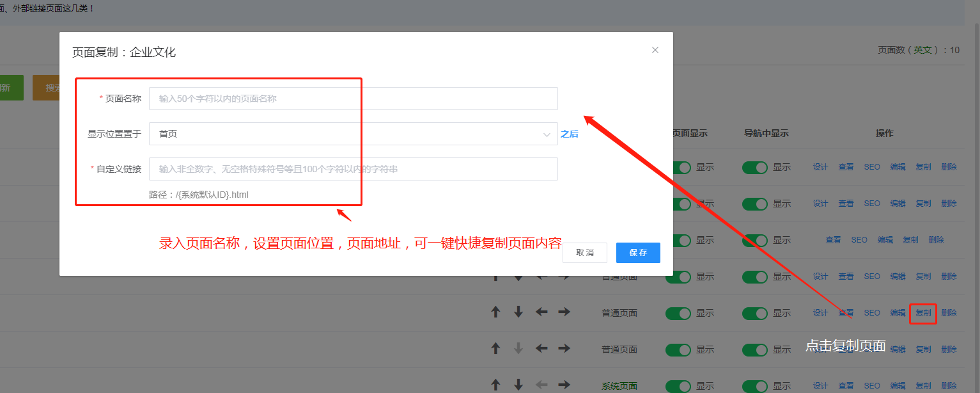Viewport: 980px width, 393px height.
Task: Click the down arrow in the 系统页面 row
Action: pyautogui.click(x=518, y=385)
